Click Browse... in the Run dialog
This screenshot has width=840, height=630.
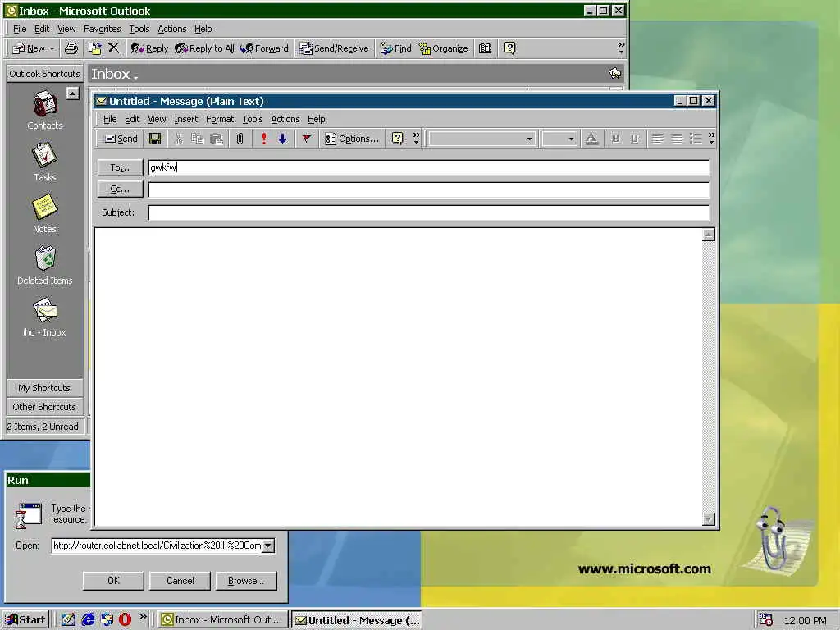pyautogui.click(x=246, y=580)
